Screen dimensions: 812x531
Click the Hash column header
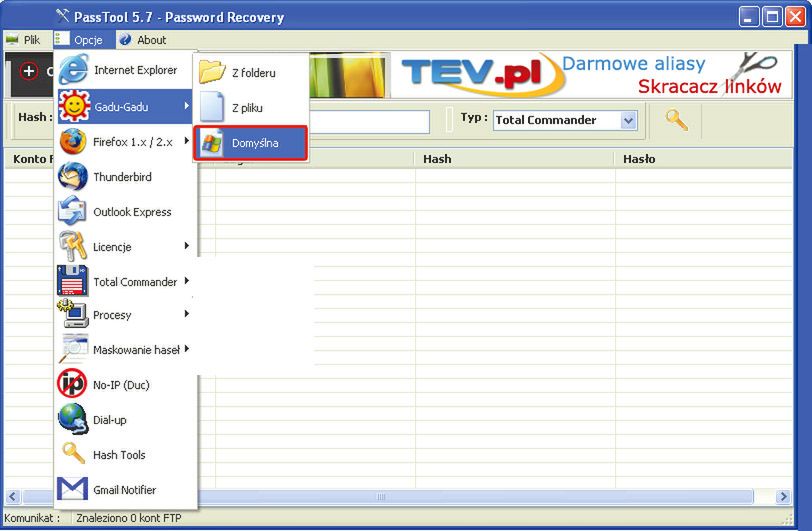click(x=515, y=159)
